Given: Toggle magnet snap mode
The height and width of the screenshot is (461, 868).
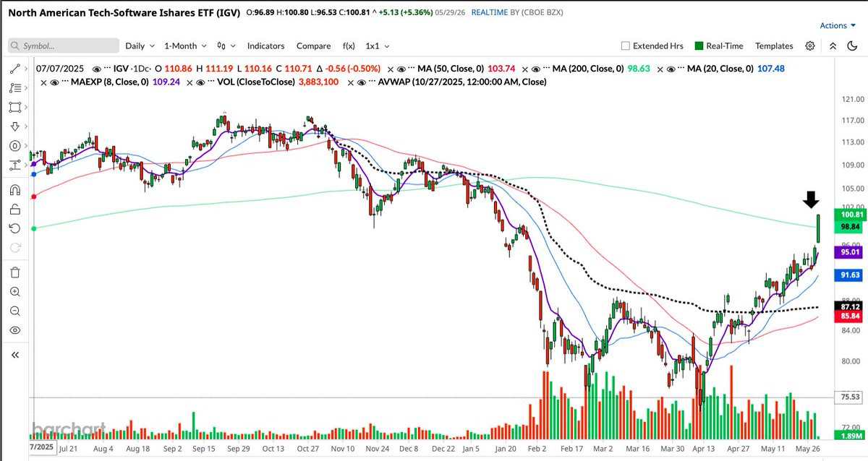Looking at the screenshot, I should tap(15, 191).
